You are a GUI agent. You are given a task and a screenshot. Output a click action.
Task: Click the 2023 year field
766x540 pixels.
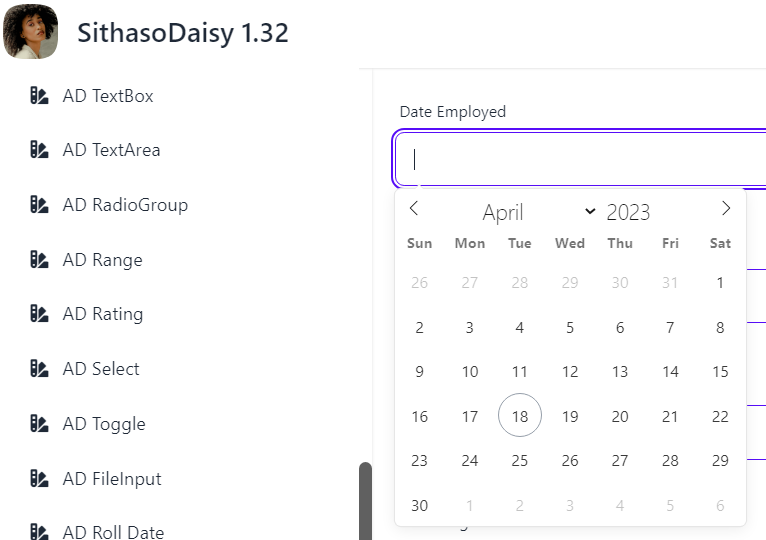point(628,212)
